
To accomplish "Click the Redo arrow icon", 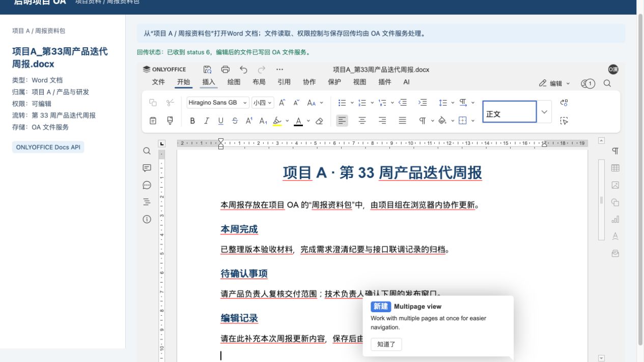I will 262,70.
